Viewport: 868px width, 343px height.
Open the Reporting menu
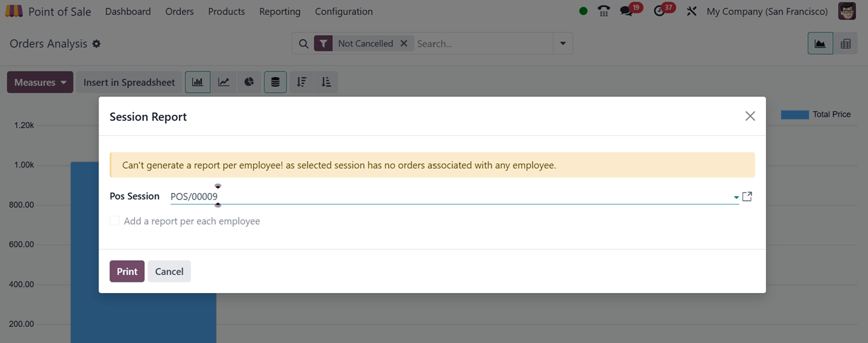click(x=280, y=12)
